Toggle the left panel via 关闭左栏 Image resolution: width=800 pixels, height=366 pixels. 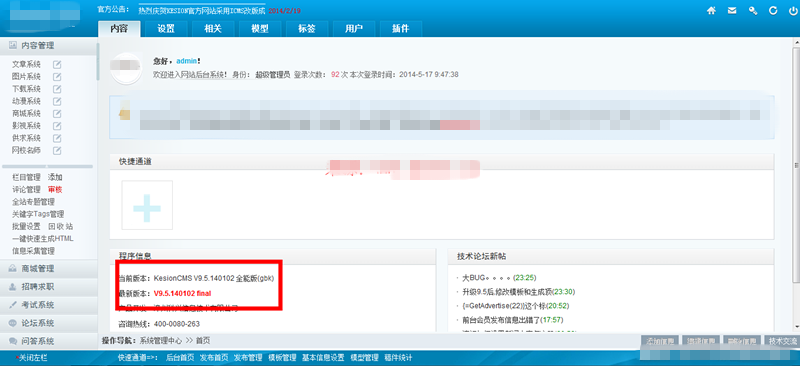click(33, 358)
